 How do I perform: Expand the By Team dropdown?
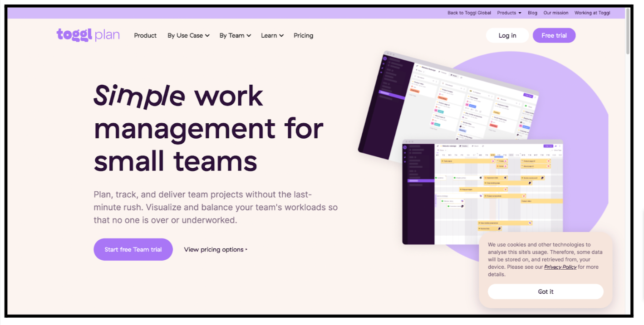235,35
